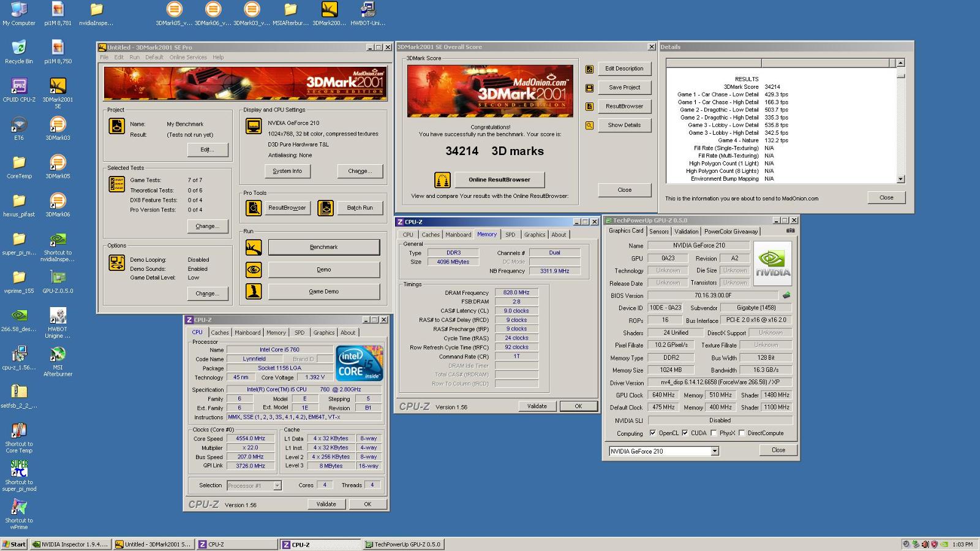980x551 pixels.
Task: Switch to Validation tab in GPU-Z
Action: pyautogui.click(x=686, y=232)
